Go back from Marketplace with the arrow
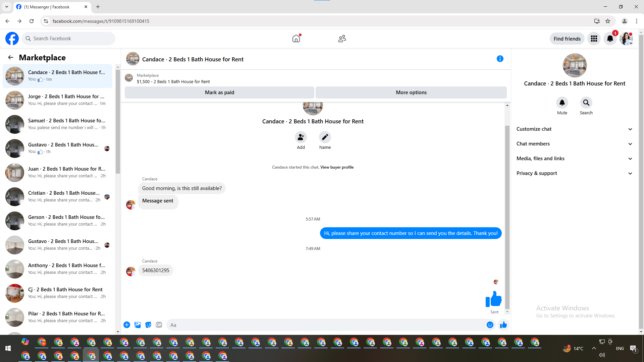The width and height of the screenshot is (644, 362). [x=11, y=57]
